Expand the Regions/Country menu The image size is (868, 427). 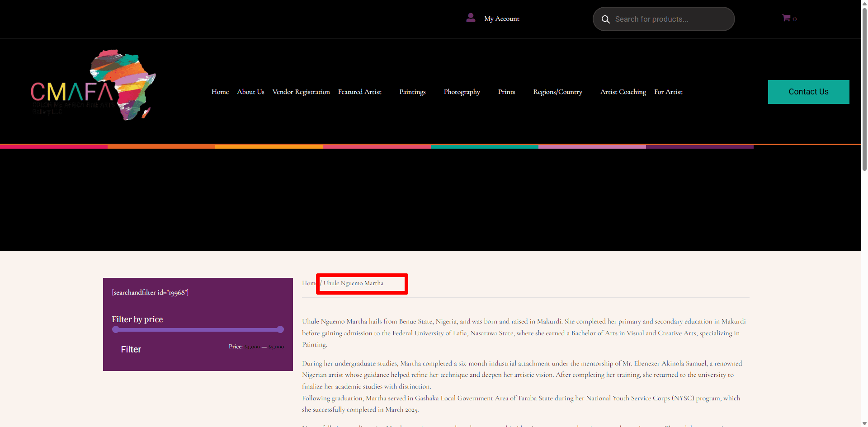557,92
